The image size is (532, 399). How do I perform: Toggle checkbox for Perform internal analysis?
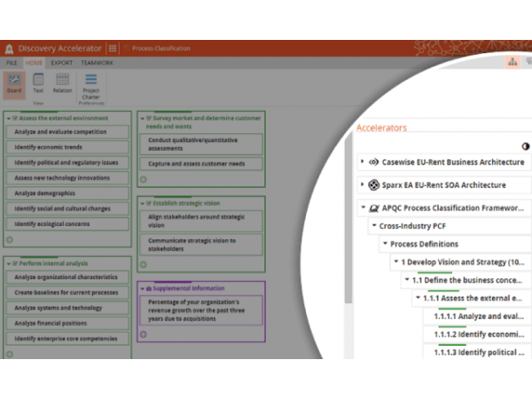15,263
